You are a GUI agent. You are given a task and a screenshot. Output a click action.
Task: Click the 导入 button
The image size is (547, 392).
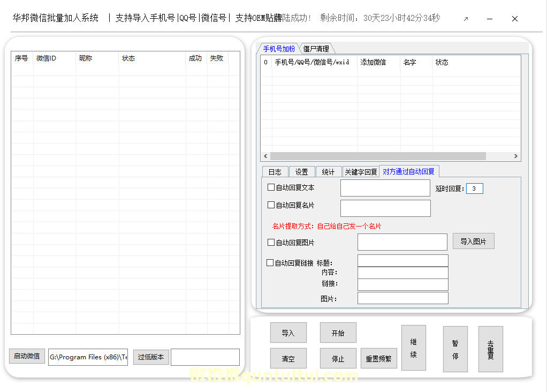[x=288, y=333]
